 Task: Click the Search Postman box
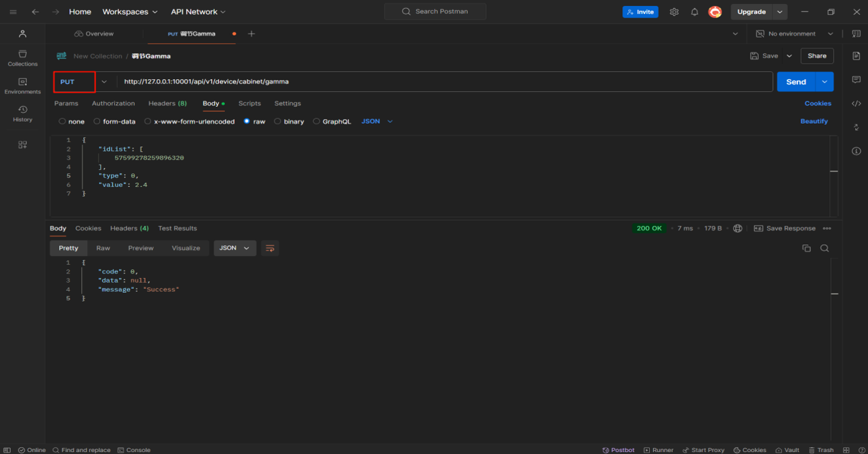coord(435,11)
